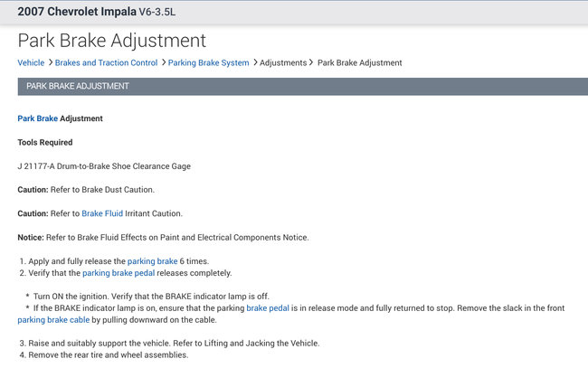Click the Vehicle breadcrumb link

pos(31,62)
